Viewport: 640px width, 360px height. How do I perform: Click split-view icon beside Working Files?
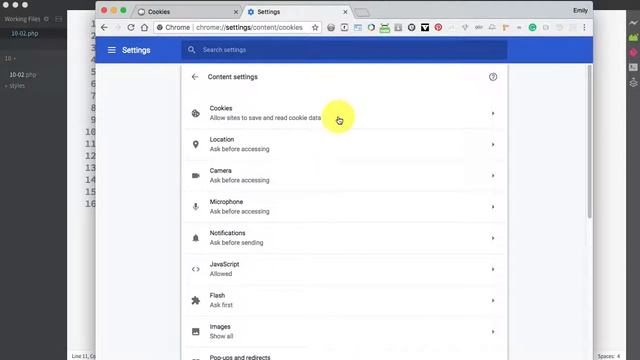pyautogui.click(x=59, y=19)
